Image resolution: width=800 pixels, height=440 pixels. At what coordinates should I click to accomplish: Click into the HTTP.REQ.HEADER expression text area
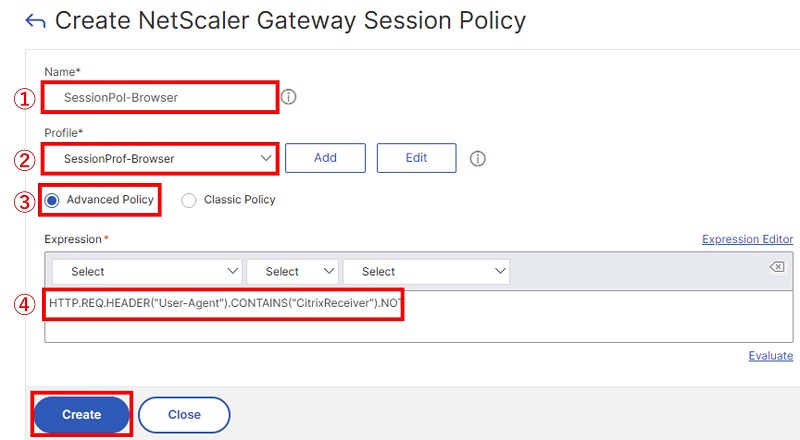pos(418,316)
